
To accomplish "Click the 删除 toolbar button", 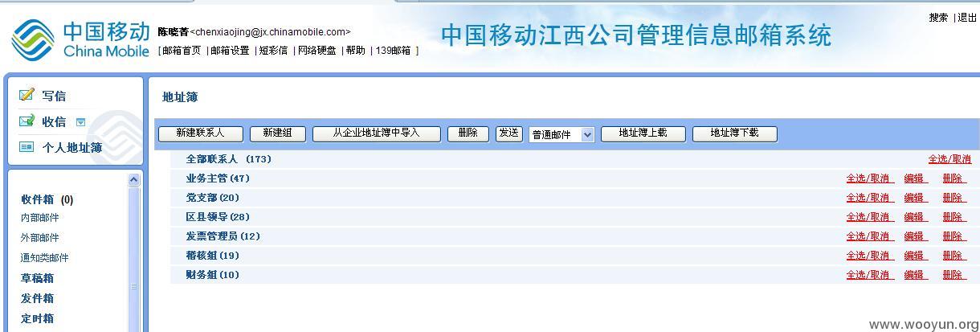I will [468, 133].
